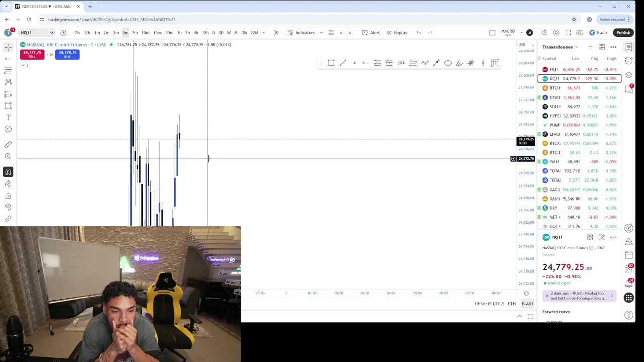Expand the collapsed indicators legend showing 3
Screen dimensions: 644x362
point(25,65)
